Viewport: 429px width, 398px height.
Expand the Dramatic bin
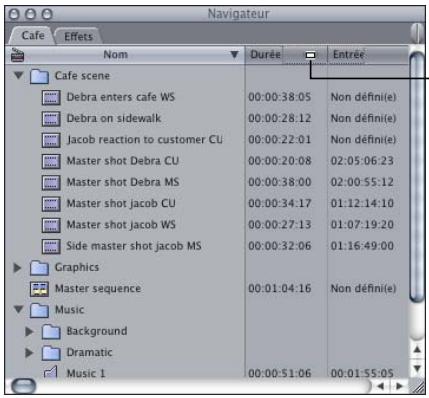pyautogui.click(x=29, y=353)
